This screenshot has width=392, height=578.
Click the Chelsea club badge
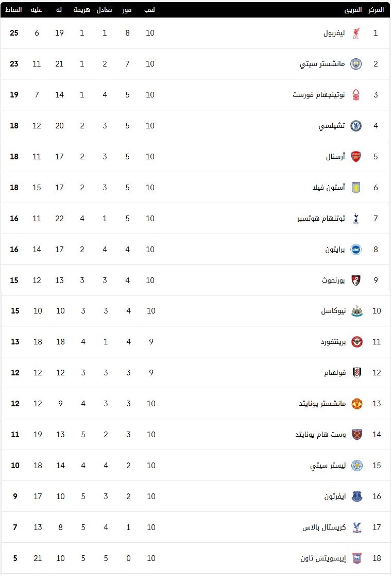point(356,126)
